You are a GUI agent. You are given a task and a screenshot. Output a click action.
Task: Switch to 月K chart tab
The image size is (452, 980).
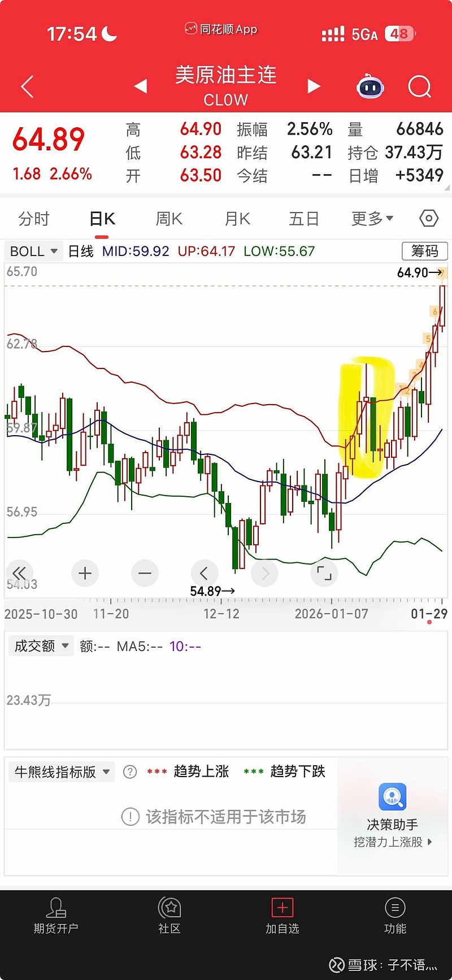(237, 219)
